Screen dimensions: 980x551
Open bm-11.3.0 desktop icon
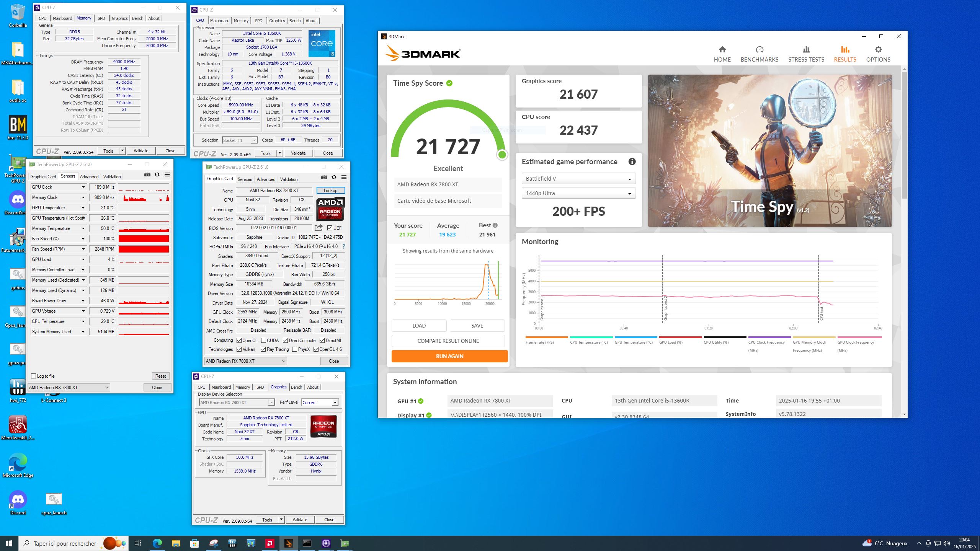(18, 128)
